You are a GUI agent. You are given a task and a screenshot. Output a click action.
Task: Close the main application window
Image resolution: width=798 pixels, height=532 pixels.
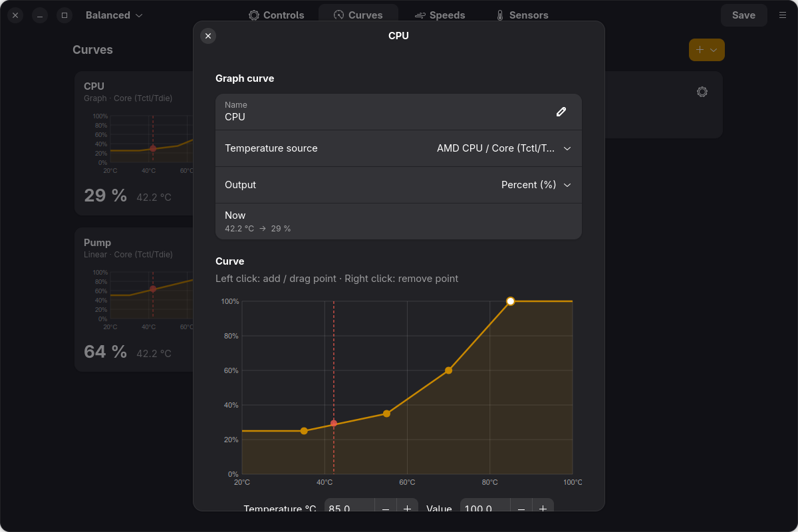16,15
